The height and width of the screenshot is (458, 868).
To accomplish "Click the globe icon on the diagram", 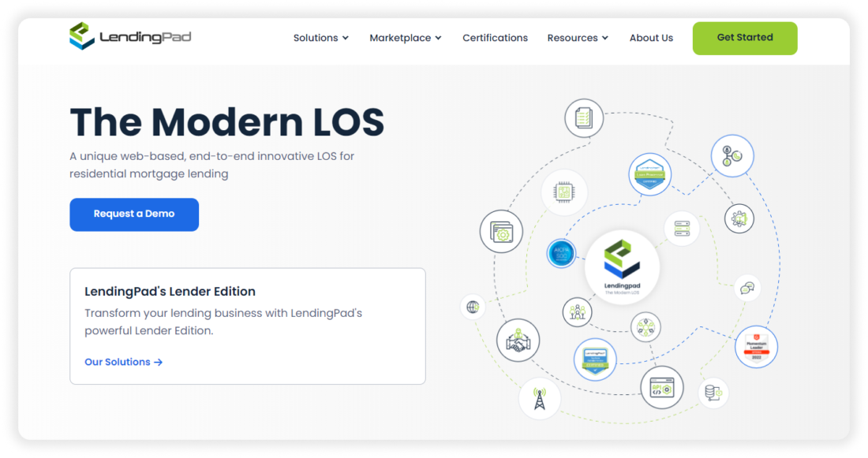I will pos(472,306).
